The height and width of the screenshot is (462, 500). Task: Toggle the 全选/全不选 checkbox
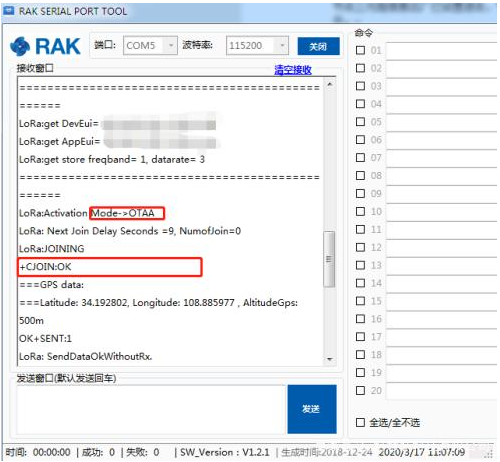point(360,423)
